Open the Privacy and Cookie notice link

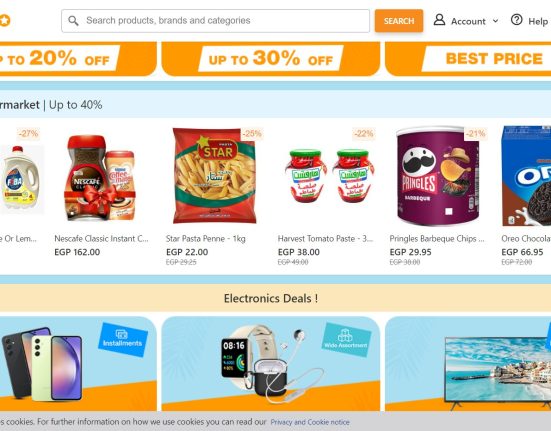click(x=310, y=422)
